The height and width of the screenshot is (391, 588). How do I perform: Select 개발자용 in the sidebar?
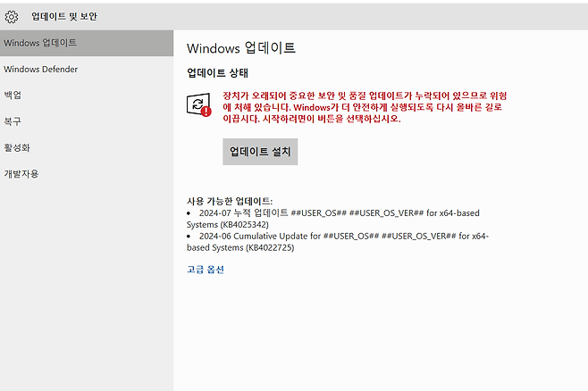87,174
